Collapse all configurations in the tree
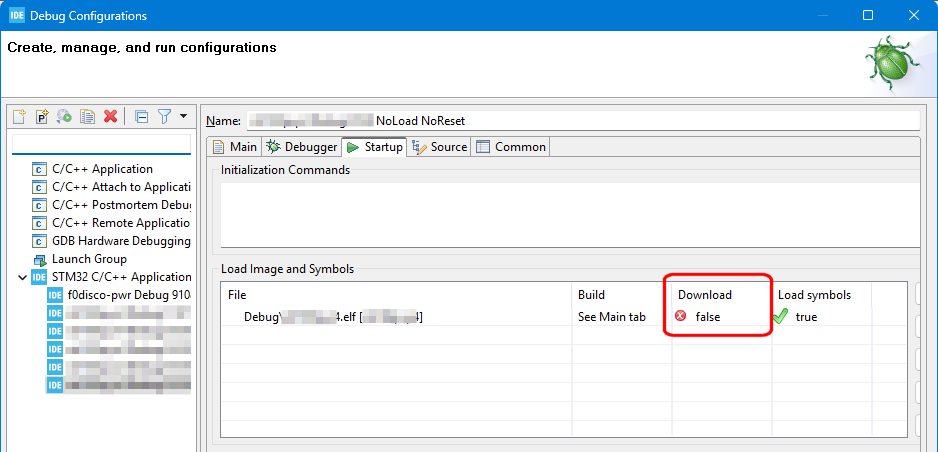 point(141,116)
